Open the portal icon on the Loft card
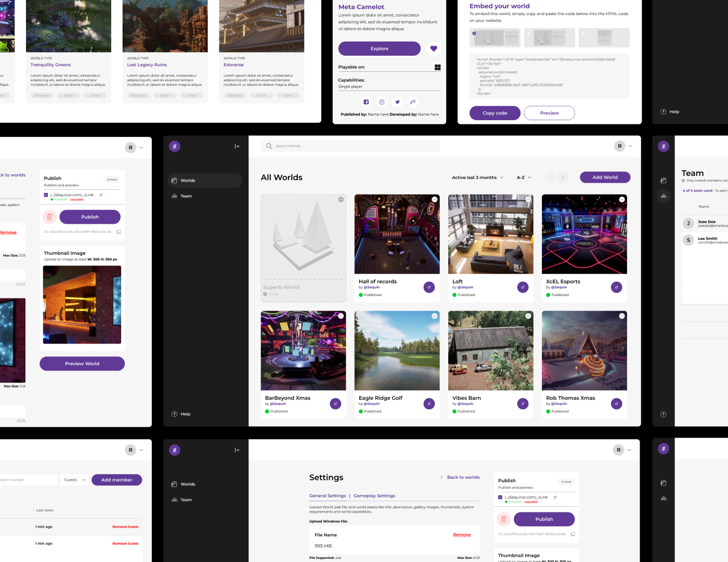The height and width of the screenshot is (562, 728). (x=523, y=287)
